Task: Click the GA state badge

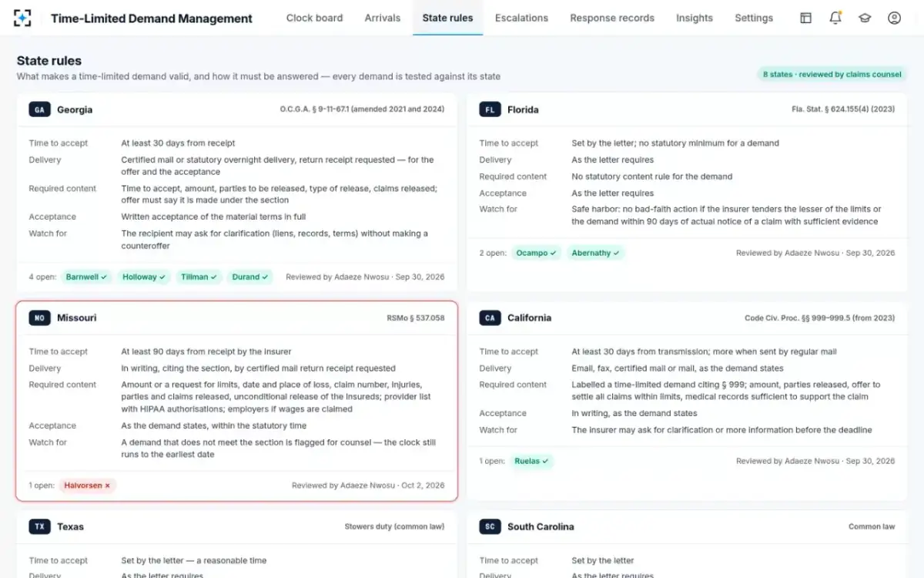Action: 39,109
